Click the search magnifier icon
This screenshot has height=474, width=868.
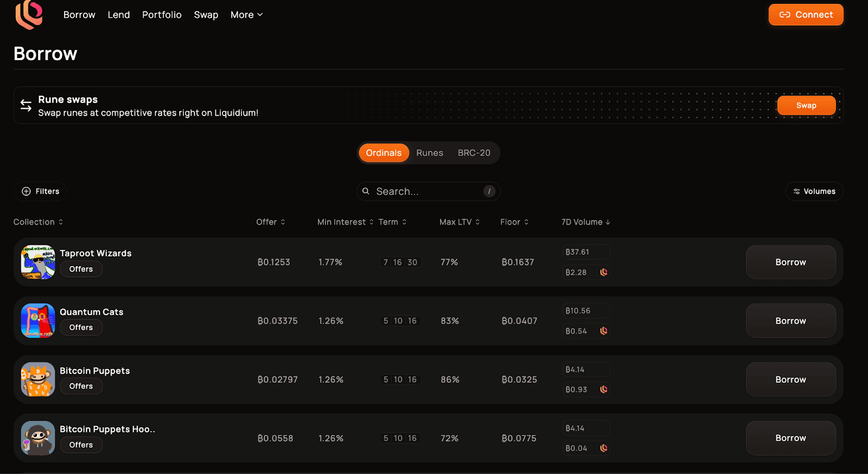coord(366,191)
